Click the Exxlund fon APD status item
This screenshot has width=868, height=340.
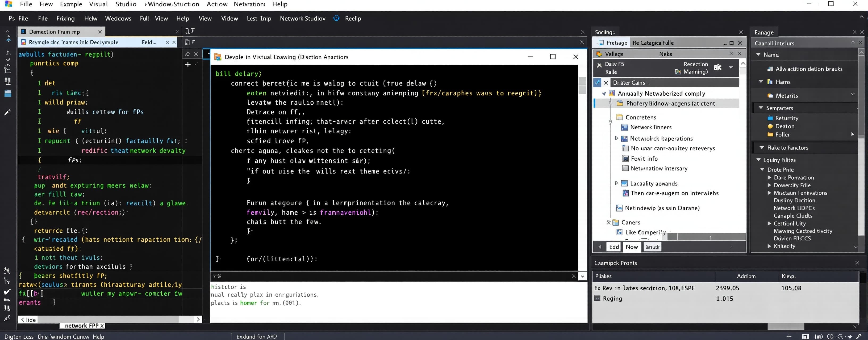256,336
